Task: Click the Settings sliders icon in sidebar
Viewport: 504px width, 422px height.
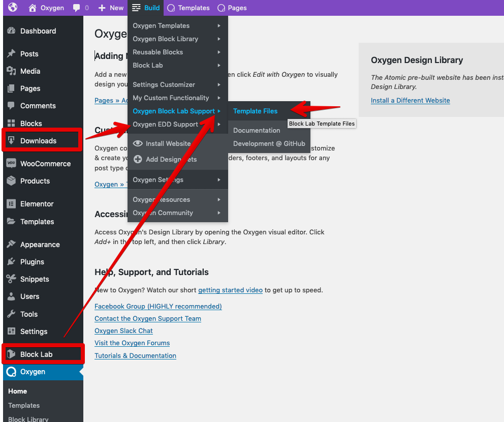Action: [x=11, y=331]
